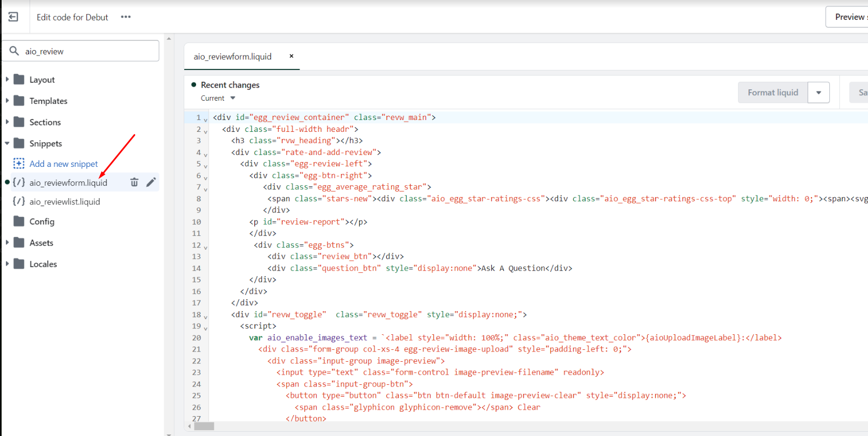Click liquid file icon beside aio_reviewlist.liquid
868x436 pixels.
(x=19, y=201)
